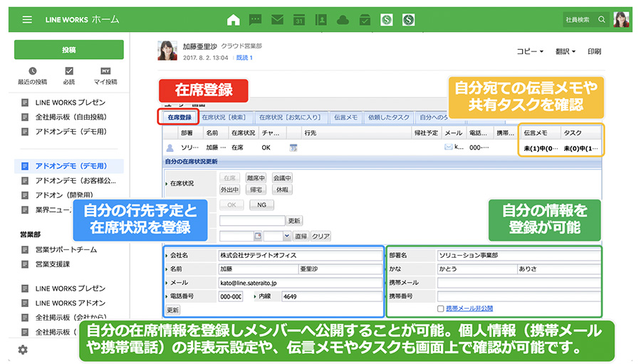Click the 内線 extension field
Image resolution: width=641 pixels, height=364 pixels.
tap(332, 296)
